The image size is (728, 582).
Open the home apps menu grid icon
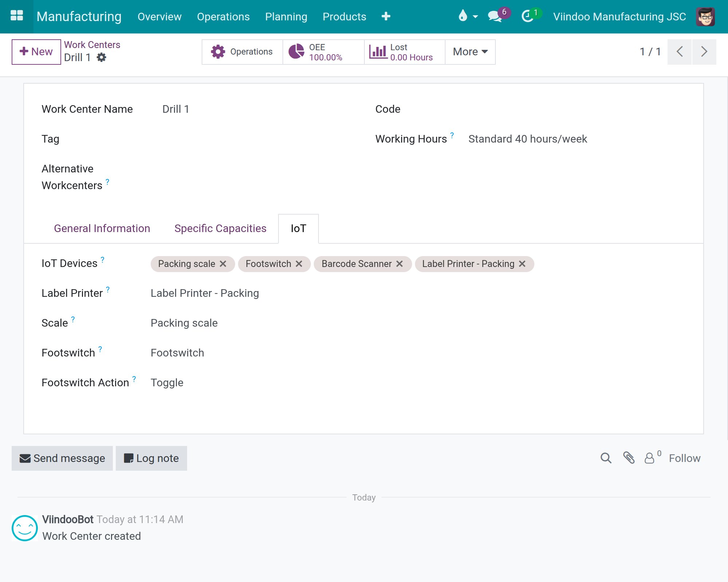(x=17, y=16)
